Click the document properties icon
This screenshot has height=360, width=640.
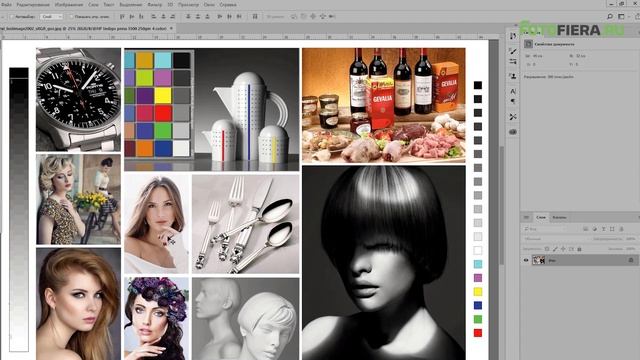pos(528,44)
